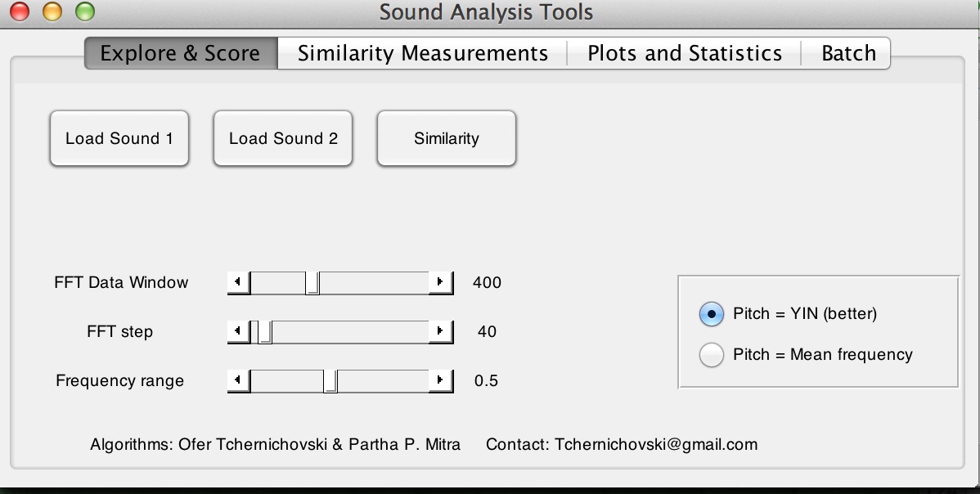Click the FFT Data Window slider thumb
980x494 pixels.
coord(312,283)
